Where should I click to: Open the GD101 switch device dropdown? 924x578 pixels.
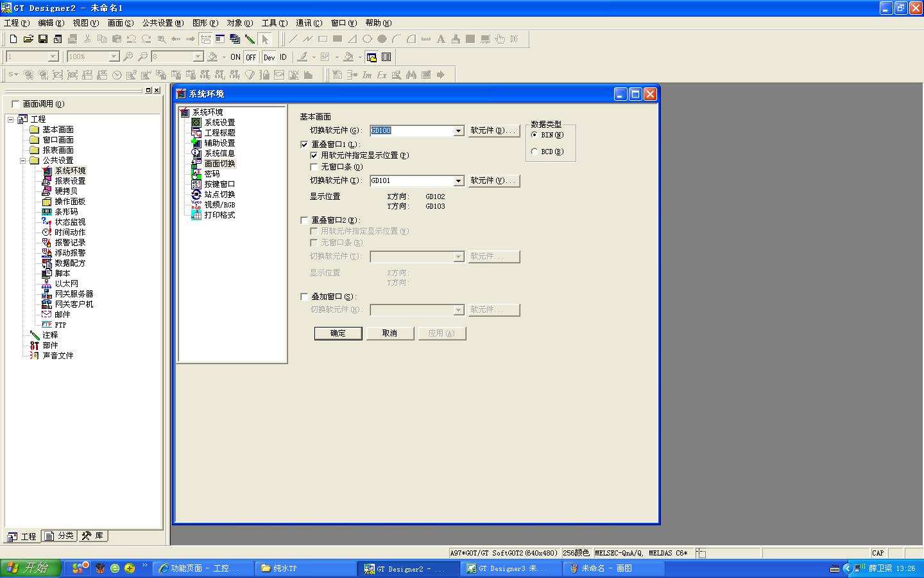pyautogui.click(x=458, y=181)
